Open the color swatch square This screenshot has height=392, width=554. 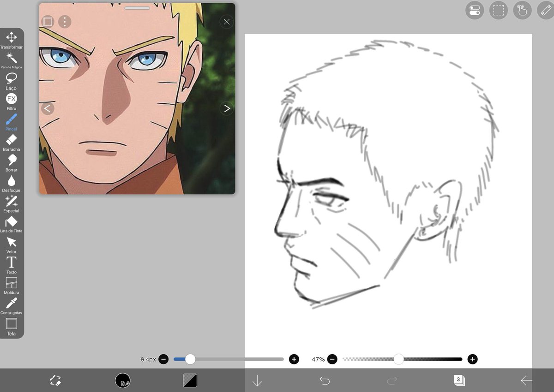190,380
